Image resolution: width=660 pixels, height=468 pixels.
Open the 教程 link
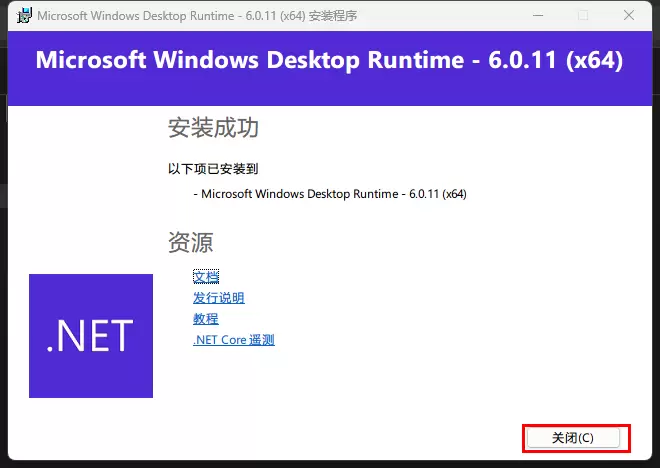click(205, 319)
